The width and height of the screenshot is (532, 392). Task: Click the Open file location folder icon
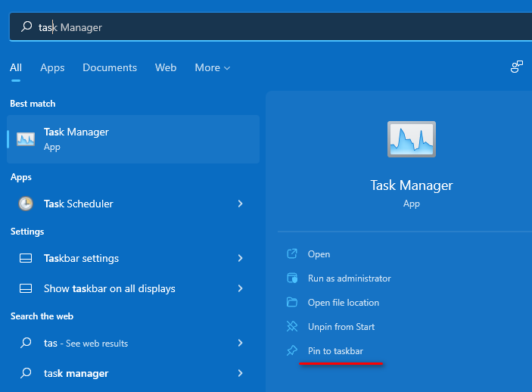pos(292,302)
